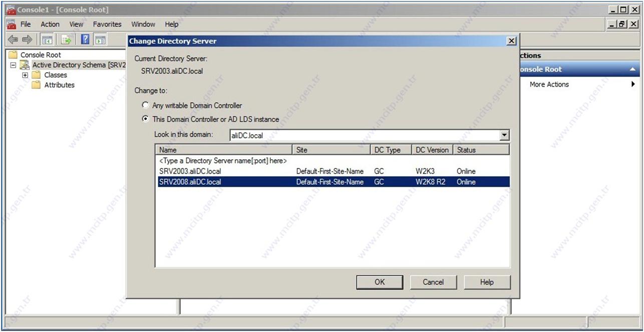
Task: Click the red toolbox console icon beside File
Action: tap(12, 24)
